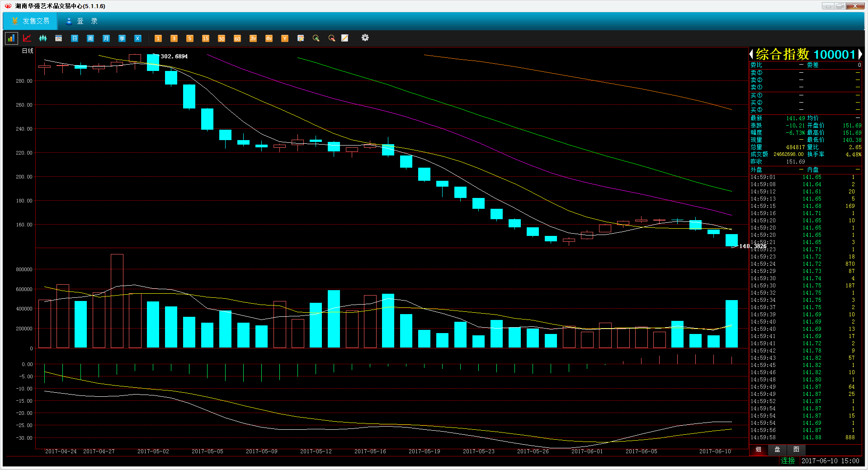Screen dimensions: 868x470
Task: Click the zoom in magnifier icon
Action: coord(316,38)
